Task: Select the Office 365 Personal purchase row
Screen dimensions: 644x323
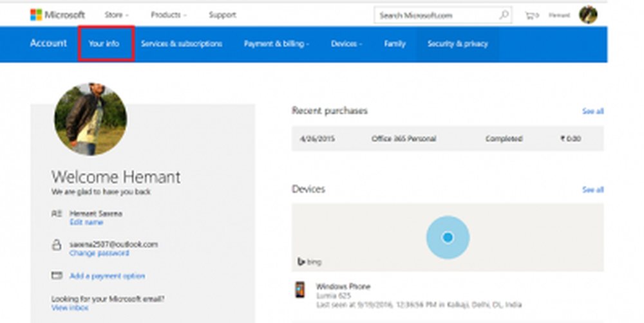Action: [x=448, y=139]
